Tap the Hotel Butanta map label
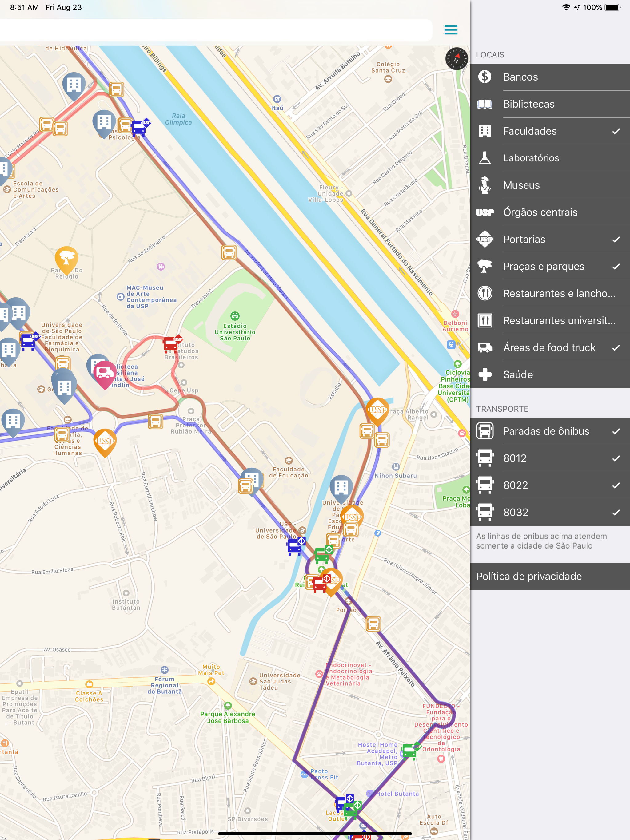This screenshot has height=840, width=630. click(397, 793)
